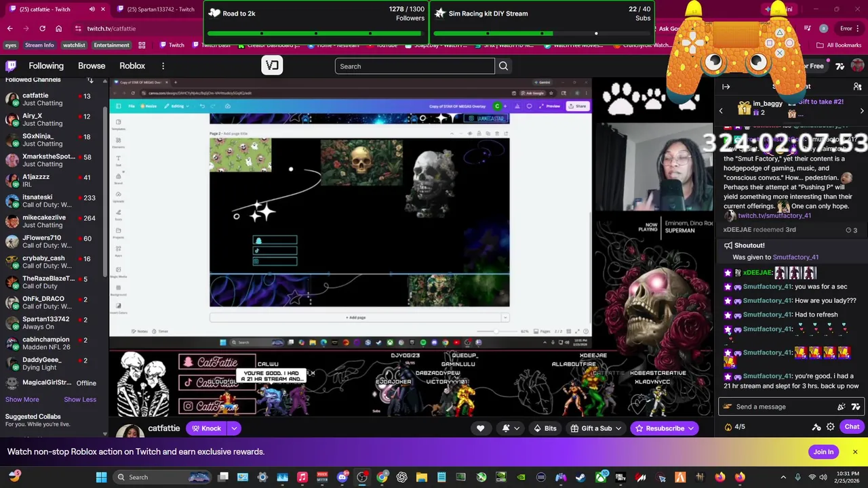Open chat identity moderator sword icon

[816, 427]
